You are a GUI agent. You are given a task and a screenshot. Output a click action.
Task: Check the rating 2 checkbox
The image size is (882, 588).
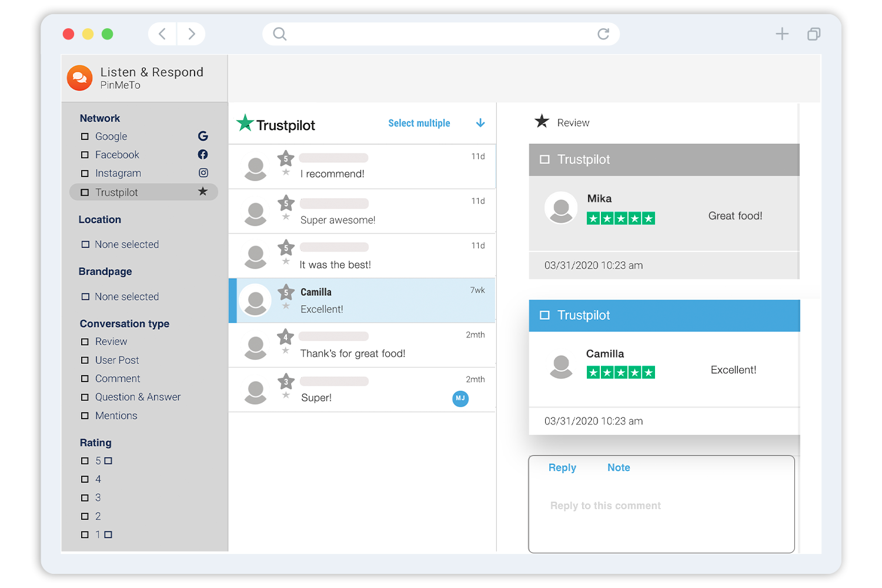click(x=85, y=516)
